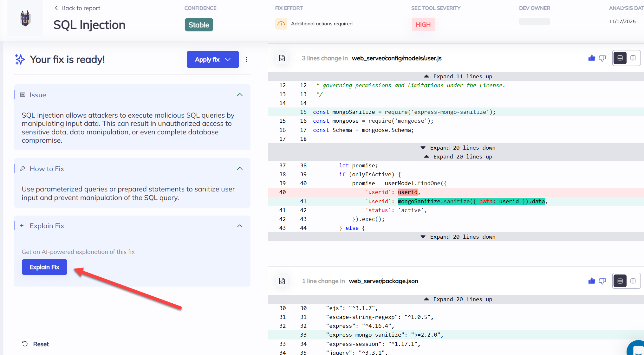Click thumbs down for user.js fix
Screen dimensions: 644x355
click(x=602, y=58)
